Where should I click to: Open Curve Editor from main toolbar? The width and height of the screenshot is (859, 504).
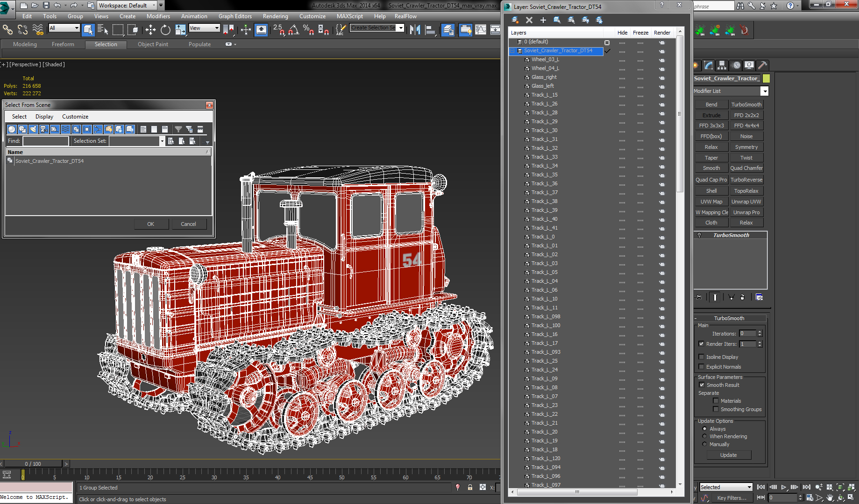481,30
